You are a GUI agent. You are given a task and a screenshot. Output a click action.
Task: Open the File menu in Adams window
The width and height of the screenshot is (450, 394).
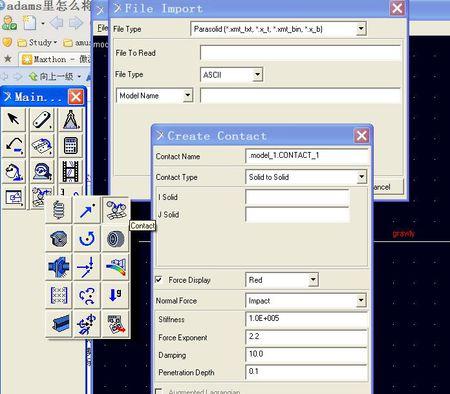click(102, 28)
